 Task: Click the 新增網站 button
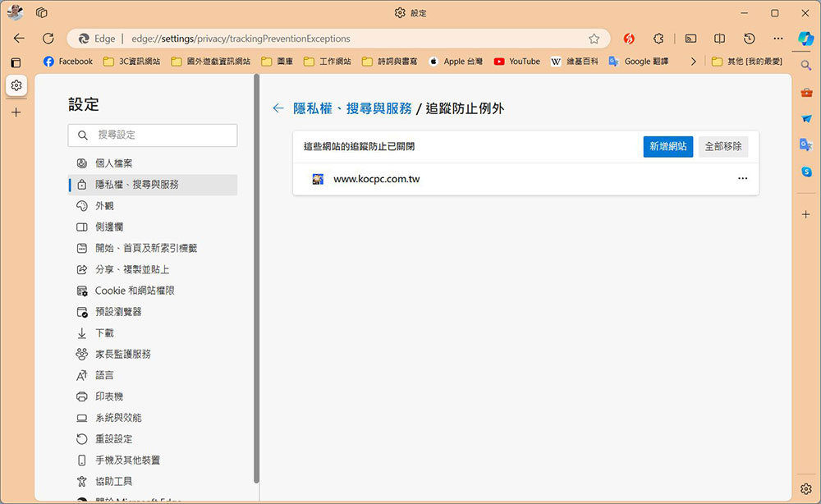[668, 147]
